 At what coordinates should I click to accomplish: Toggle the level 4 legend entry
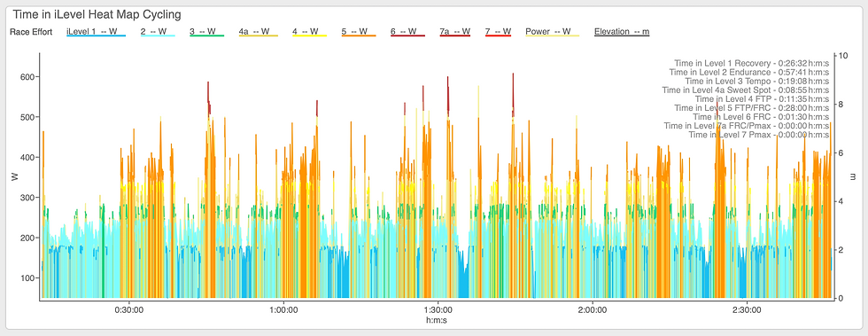(309, 32)
